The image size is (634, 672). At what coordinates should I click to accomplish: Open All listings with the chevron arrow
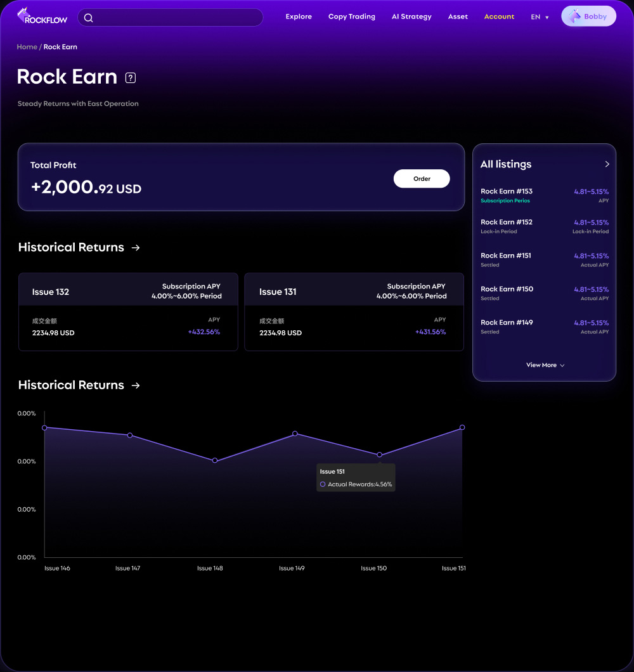(x=607, y=164)
